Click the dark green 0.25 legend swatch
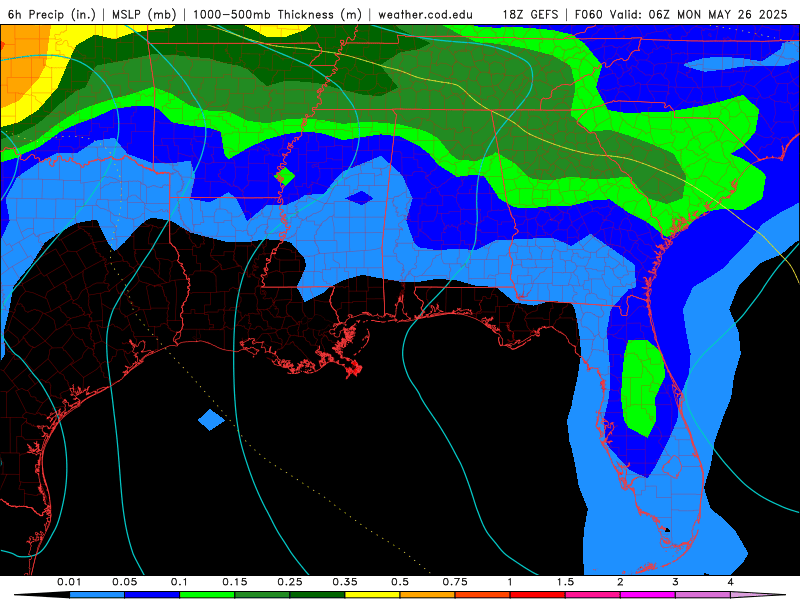The image size is (800, 600). 317,595
